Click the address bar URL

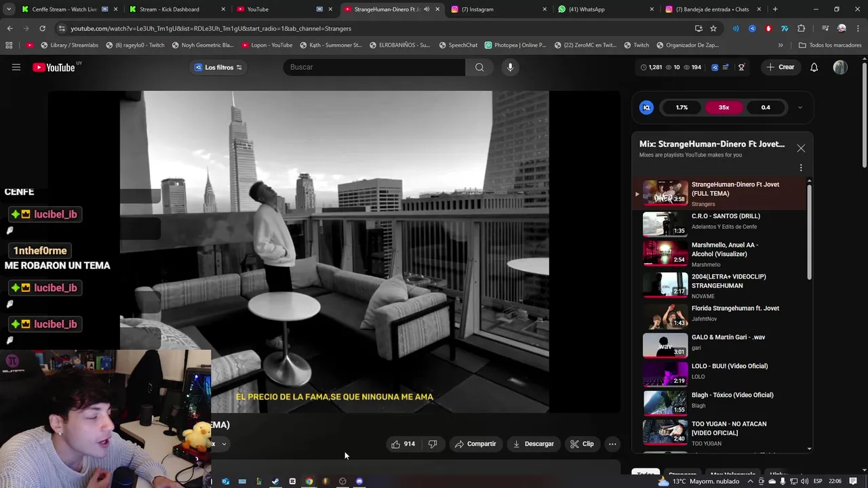tap(210, 28)
